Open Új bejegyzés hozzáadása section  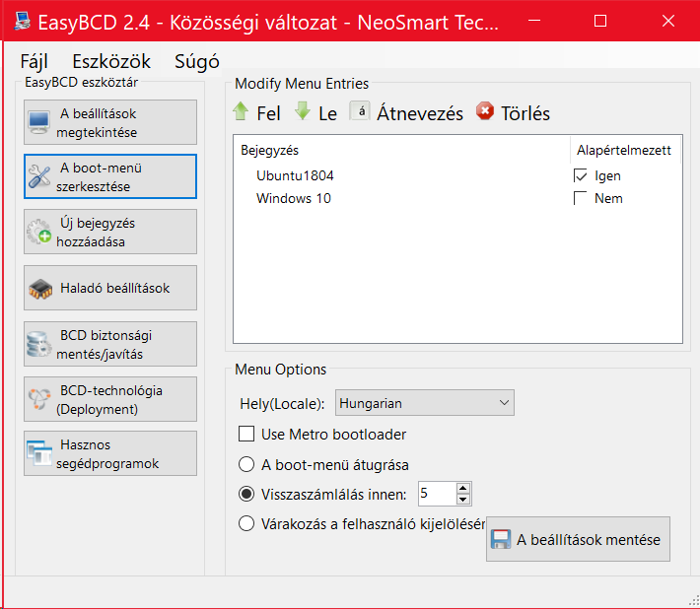pos(110,232)
